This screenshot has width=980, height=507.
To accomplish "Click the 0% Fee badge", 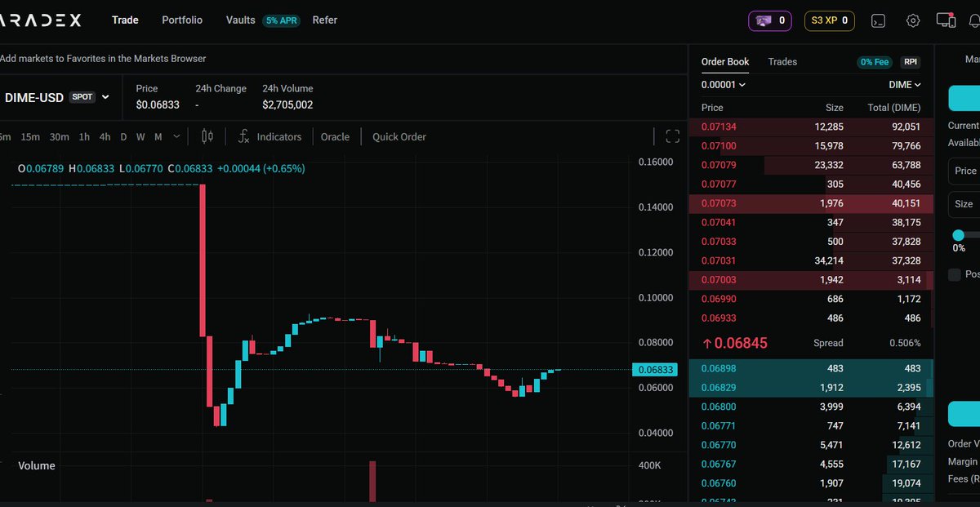I will 875,62.
